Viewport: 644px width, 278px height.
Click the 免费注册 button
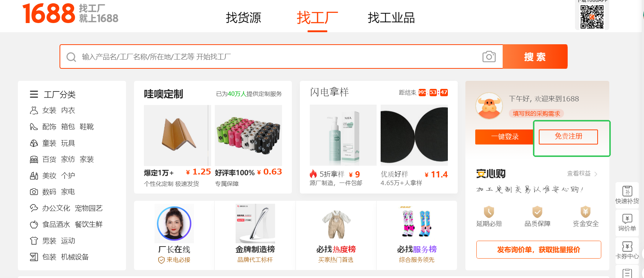[568, 137]
